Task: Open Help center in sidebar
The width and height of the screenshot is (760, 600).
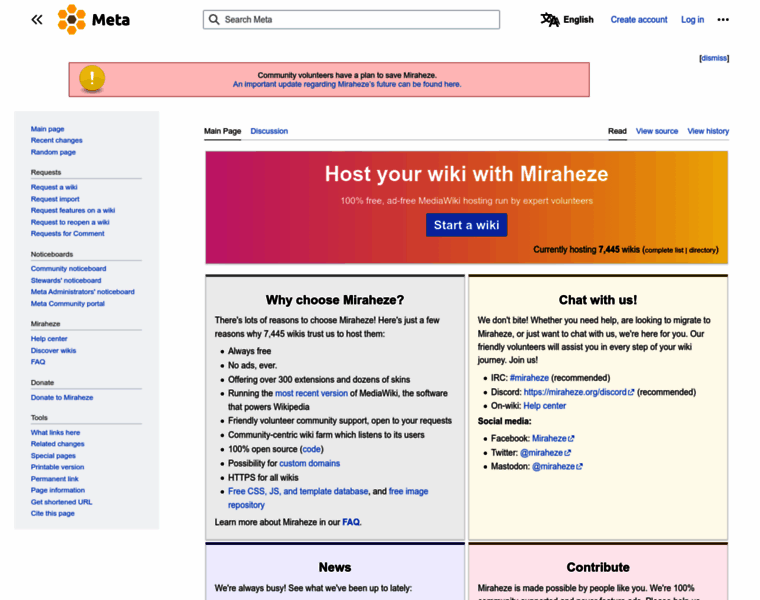Action: (49, 339)
